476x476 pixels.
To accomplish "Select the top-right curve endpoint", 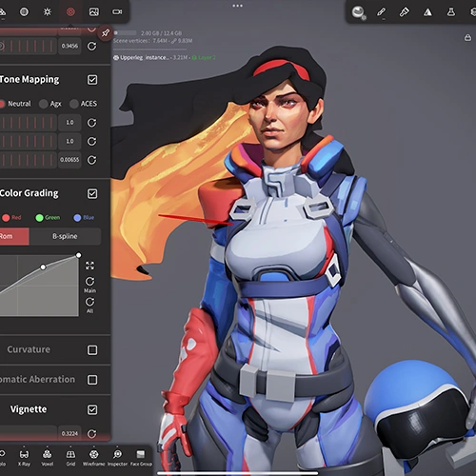I will click(x=78, y=255).
